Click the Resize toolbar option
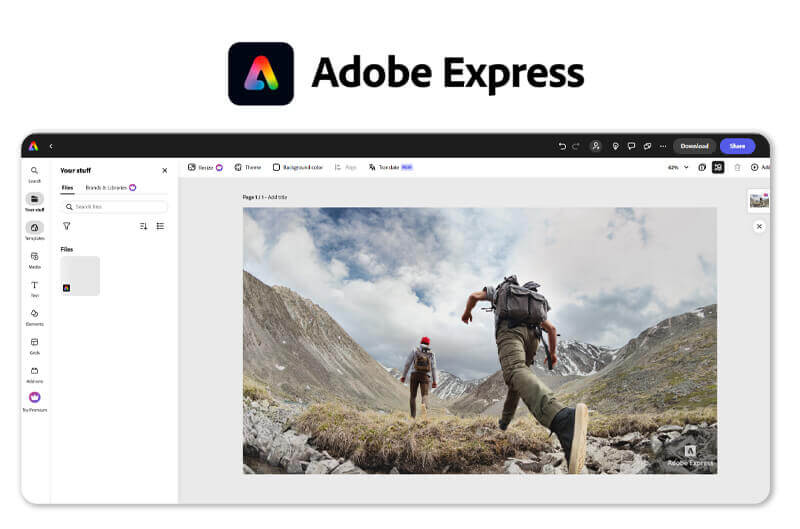 pyautogui.click(x=205, y=167)
